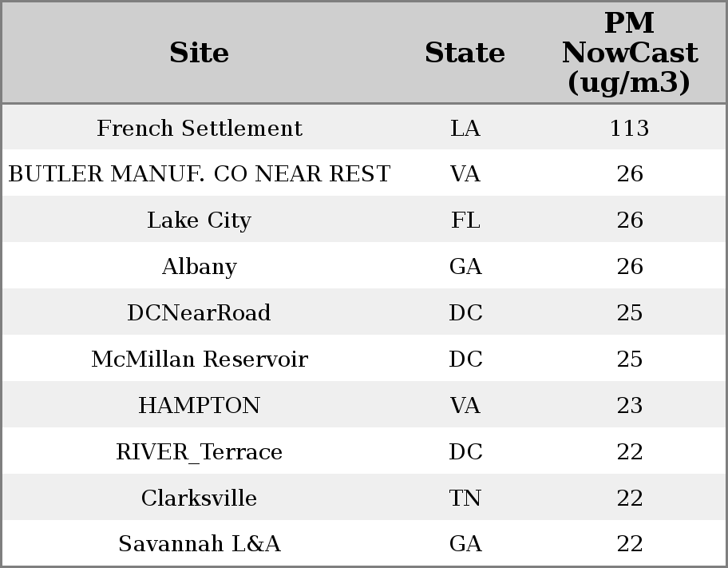Click the State column header

tap(465, 54)
